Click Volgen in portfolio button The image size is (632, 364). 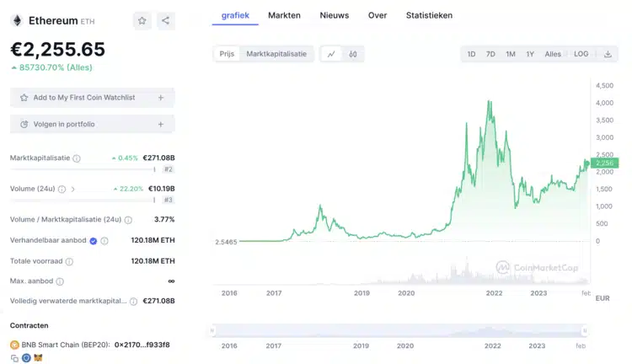(x=93, y=124)
